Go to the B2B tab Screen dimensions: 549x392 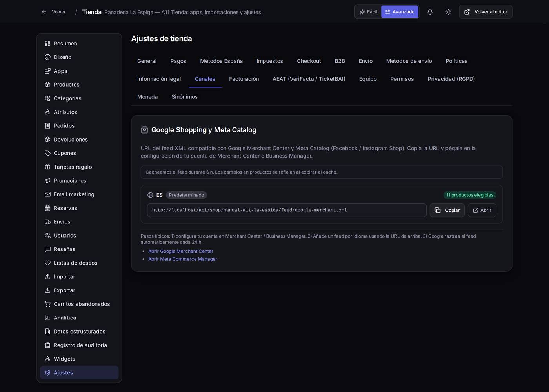pos(340,61)
